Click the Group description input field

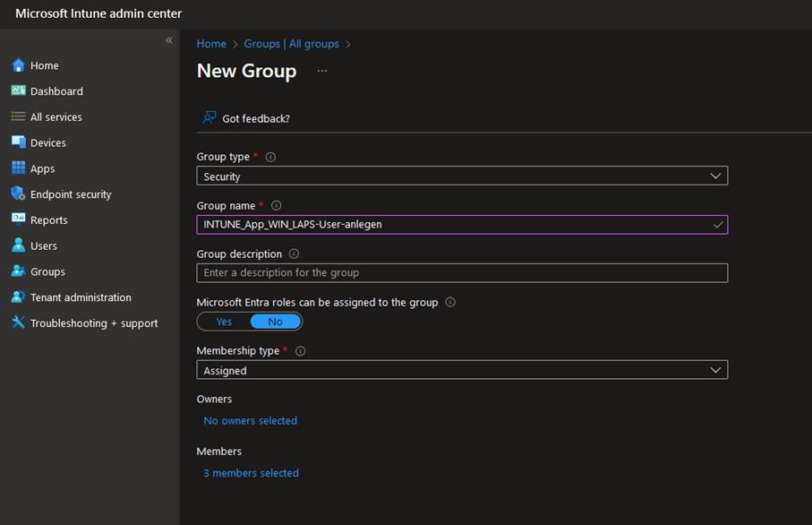(x=462, y=272)
